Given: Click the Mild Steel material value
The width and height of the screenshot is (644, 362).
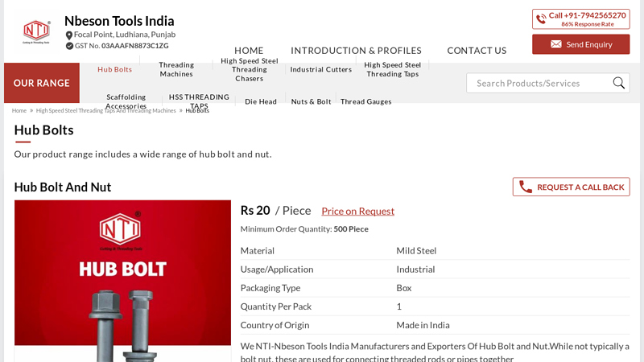Looking at the screenshot, I should click(416, 251).
